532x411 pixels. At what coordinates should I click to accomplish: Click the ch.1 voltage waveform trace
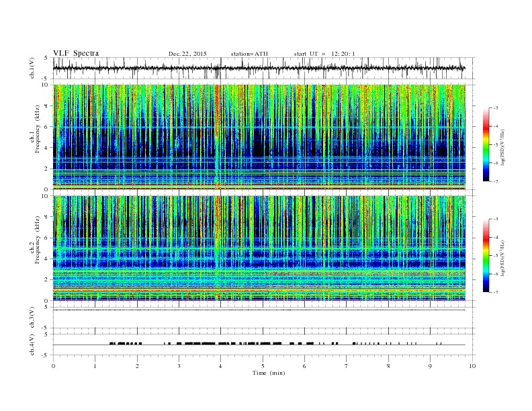click(259, 68)
